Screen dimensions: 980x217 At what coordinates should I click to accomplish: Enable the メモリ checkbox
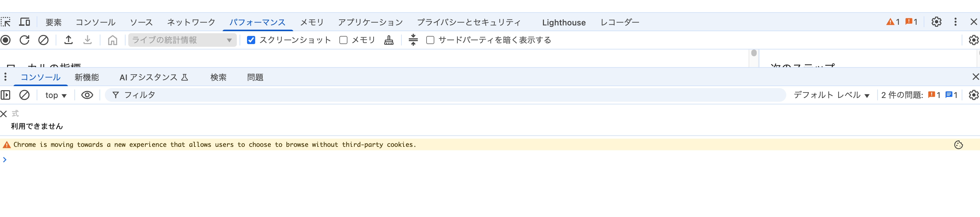pos(343,40)
